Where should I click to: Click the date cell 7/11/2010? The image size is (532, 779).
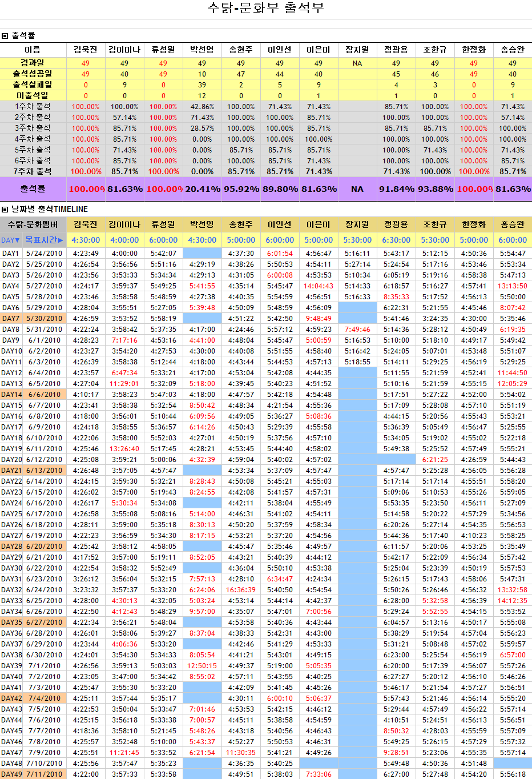[44, 774]
